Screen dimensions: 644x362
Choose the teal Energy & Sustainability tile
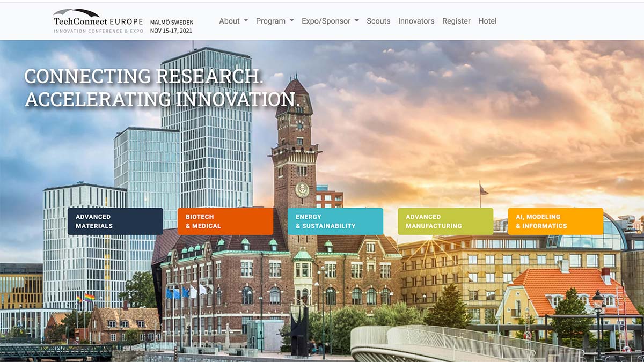click(x=335, y=221)
